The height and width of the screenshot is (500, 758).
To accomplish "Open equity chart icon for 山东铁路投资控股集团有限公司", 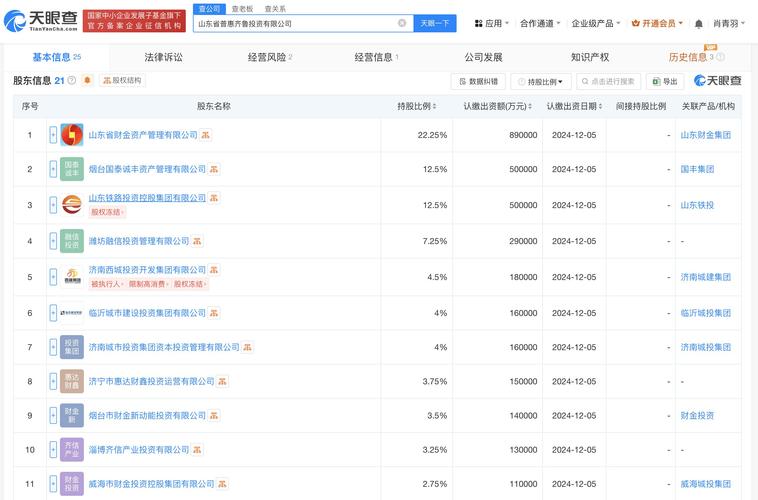I will (x=214, y=198).
